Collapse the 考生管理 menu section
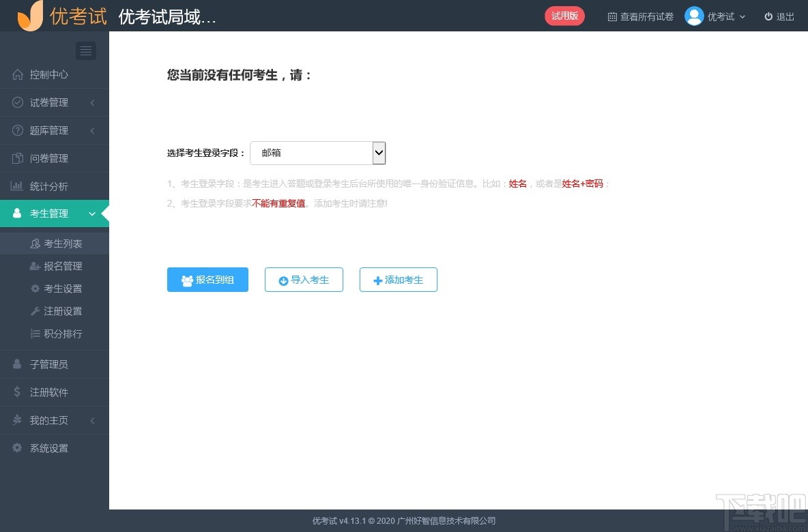Image resolution: width=808 pixels, height=532 pixels. click(92, 213)
